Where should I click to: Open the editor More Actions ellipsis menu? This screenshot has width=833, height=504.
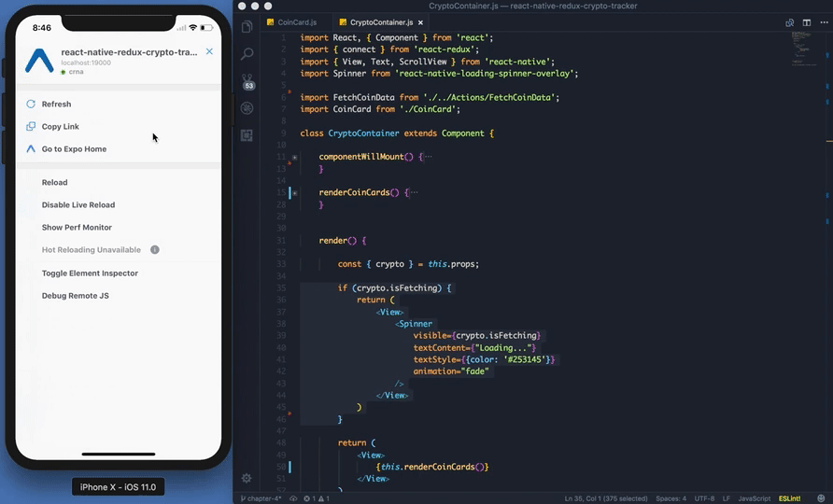pyautogui.click(x=824, y=22)
